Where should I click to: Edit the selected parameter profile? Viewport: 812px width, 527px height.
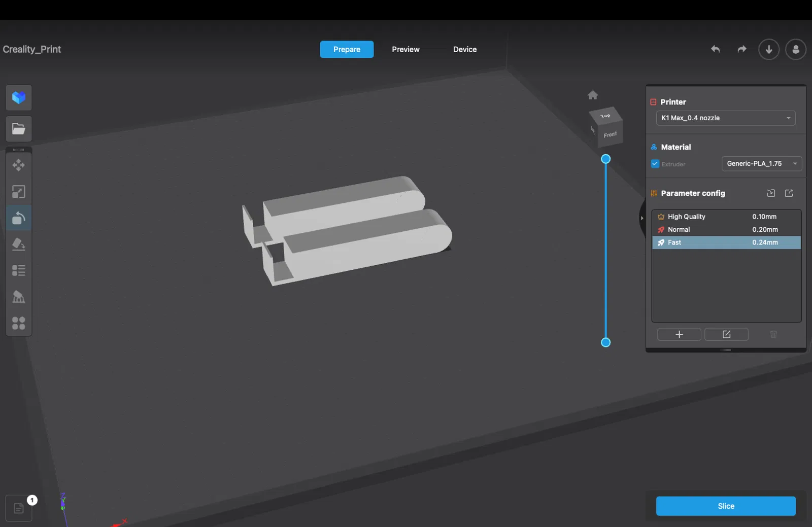pyautogui.click(x=726, y=334)
